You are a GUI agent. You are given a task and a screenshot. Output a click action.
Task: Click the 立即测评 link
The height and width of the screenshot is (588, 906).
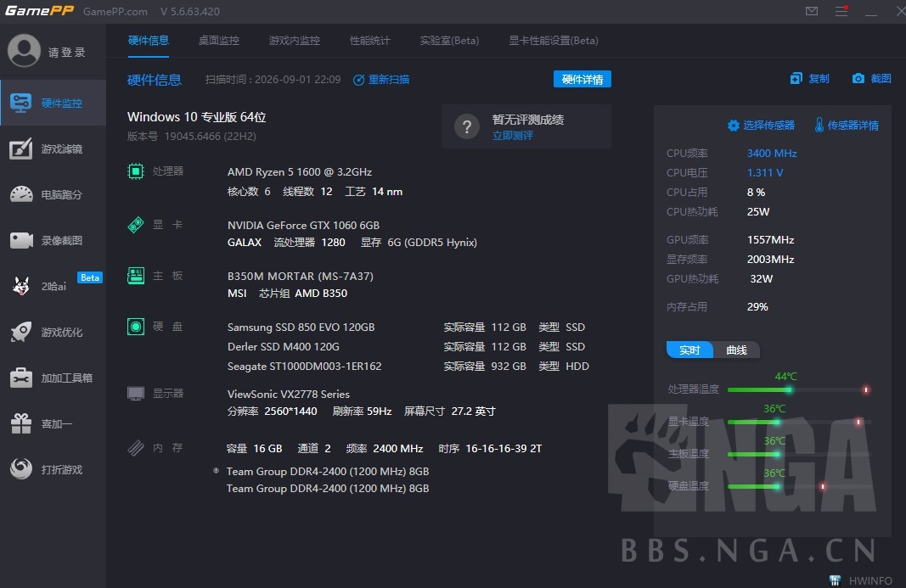[x=513, y=136]
